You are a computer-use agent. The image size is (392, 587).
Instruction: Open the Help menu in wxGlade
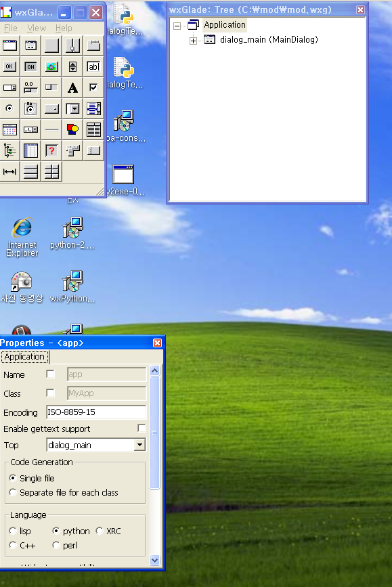[64, 28]
